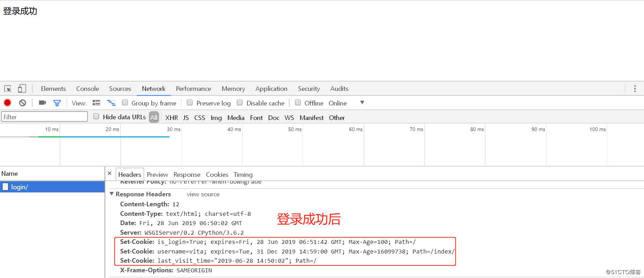
Task: Open the Security tab
Action: [x=309, y=89]
